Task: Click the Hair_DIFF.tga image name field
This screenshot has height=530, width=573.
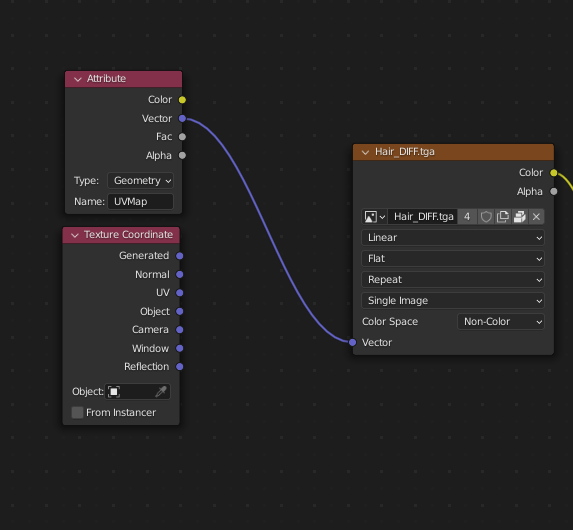Action: click(423, 217)
